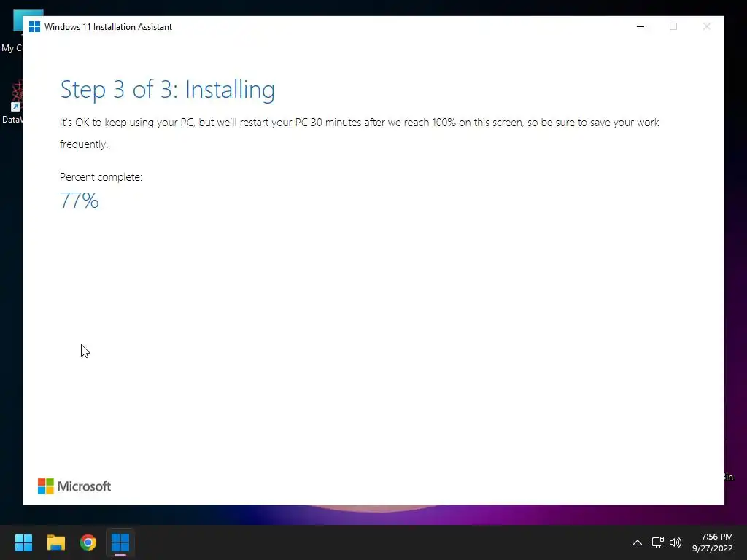Click the Microsoft logo in the window
Screen dimensions: 747x560
tap(74, 486)
